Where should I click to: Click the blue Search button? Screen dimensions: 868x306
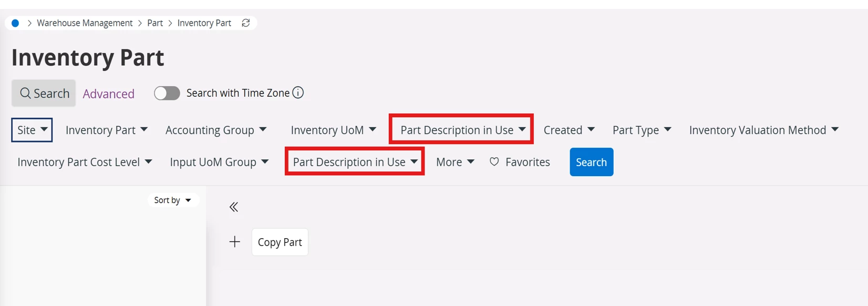click(592, 162)
